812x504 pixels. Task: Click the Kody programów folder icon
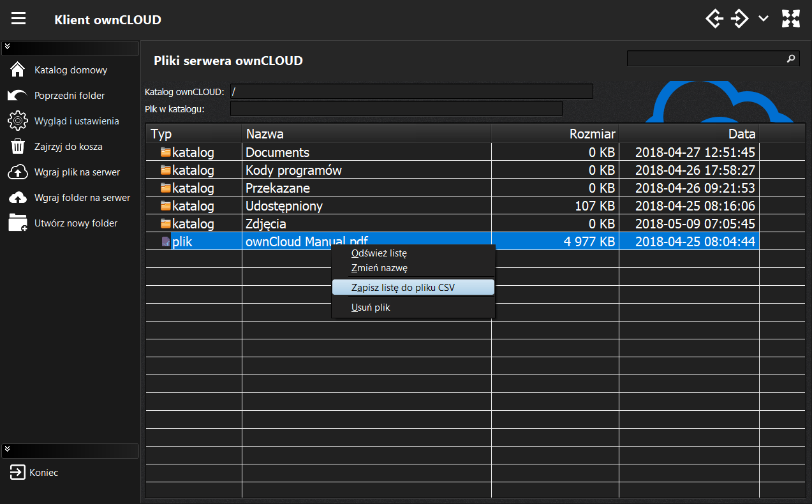click(x=166, y=170)
